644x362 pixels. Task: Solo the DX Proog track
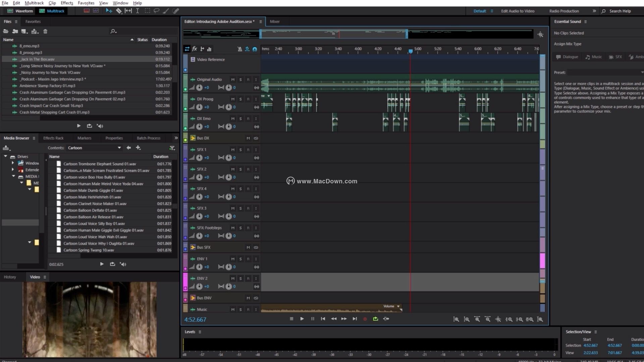pos(240,99)
